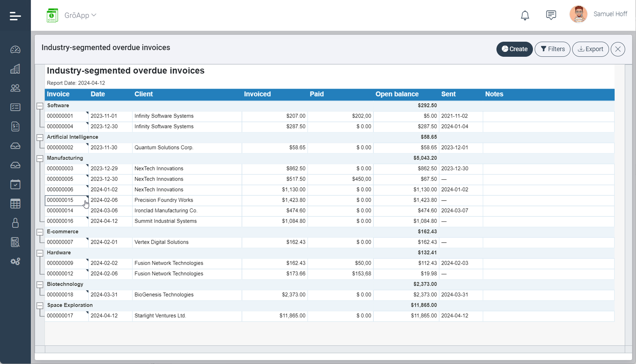Open the table grid icon in the sidebar
This screenshot has width=636, height=364.
pos(15,204)
